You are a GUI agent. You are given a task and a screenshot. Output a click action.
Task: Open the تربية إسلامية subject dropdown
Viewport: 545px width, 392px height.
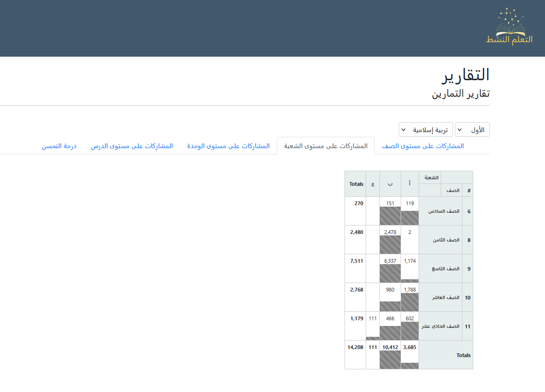point(426,130)
